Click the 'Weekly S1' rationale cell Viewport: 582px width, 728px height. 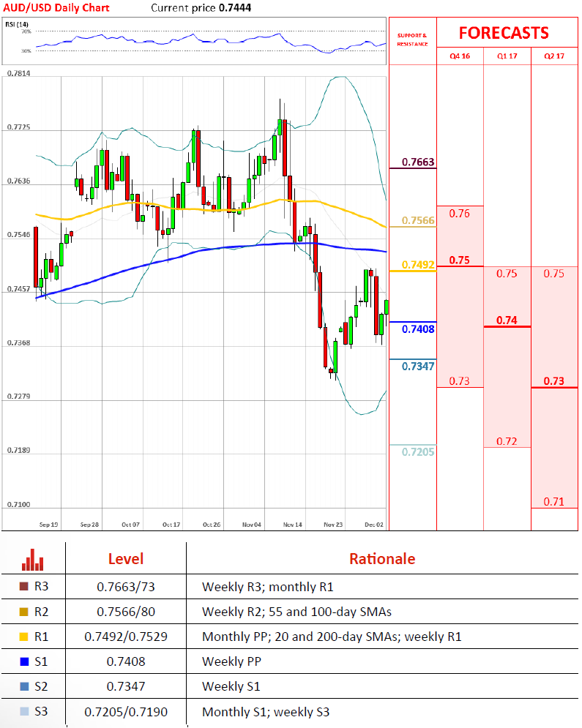[231, 686]
